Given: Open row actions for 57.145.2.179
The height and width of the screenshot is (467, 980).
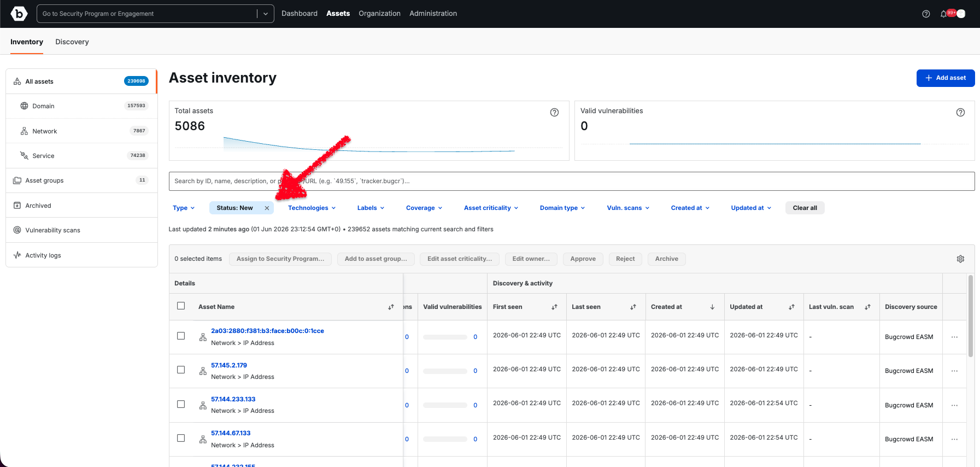Looking at the screenshot, I should (954, 371).
